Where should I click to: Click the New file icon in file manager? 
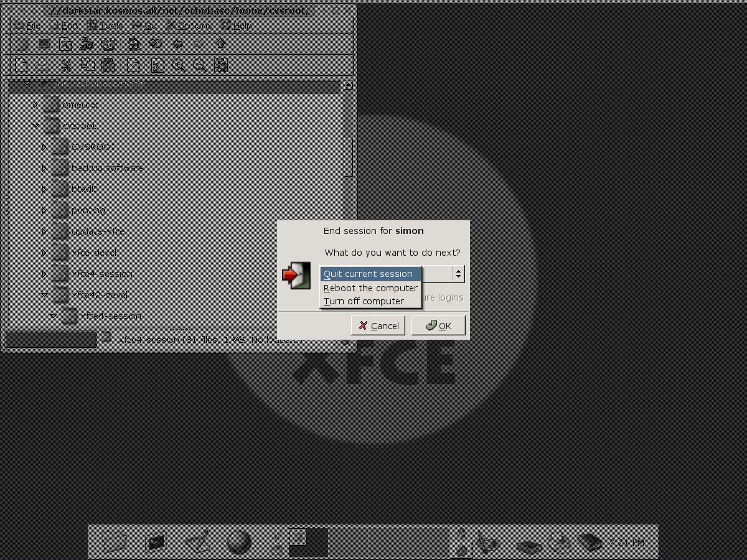(21, 65)
